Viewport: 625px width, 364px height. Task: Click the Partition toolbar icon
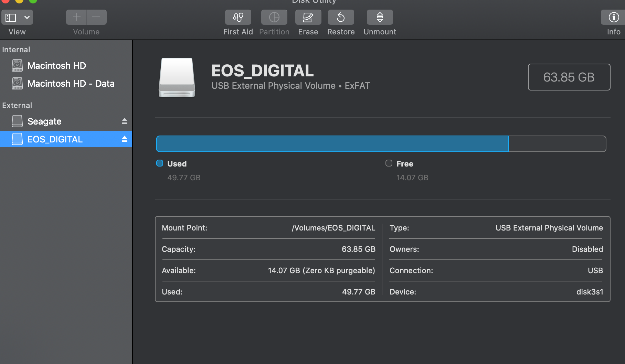pyautogui.click(x=274, y=17)
